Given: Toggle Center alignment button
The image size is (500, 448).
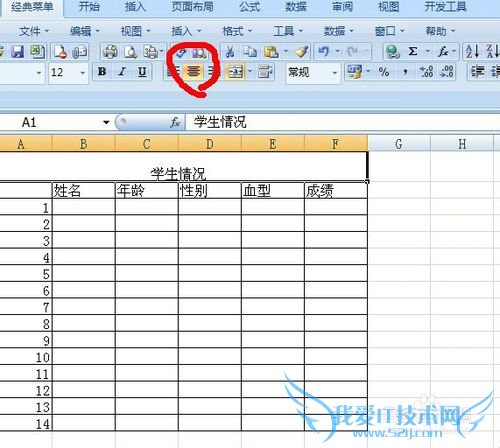Looking at the screenshot, I should [193, 72].
